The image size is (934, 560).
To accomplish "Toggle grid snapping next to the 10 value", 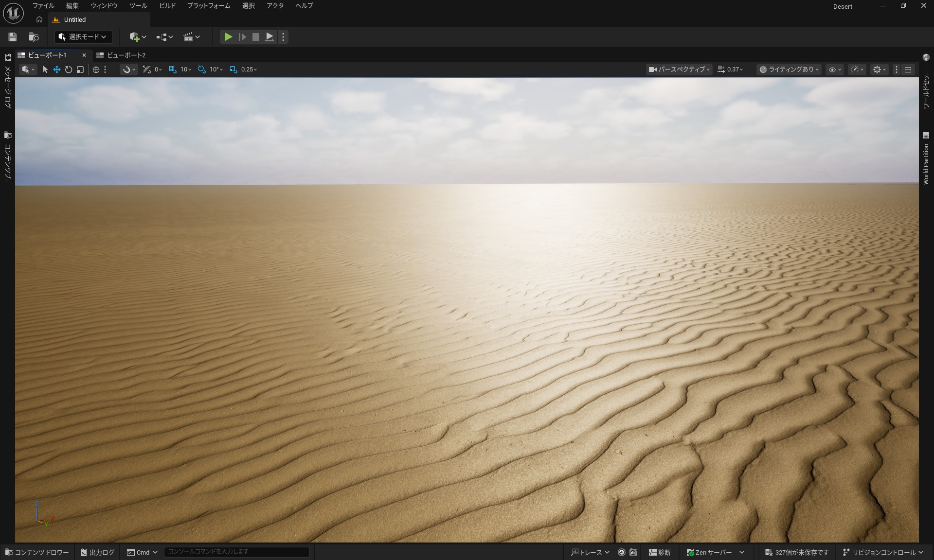I will click(173, 70).
